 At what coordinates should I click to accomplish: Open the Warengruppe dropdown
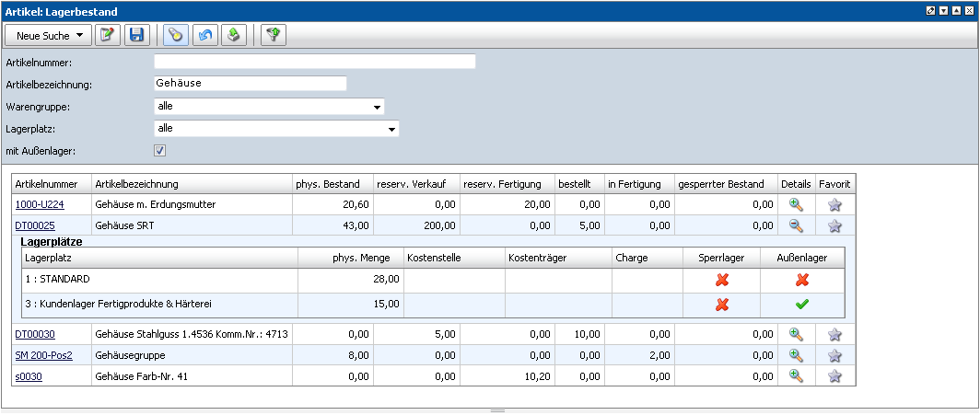pos(377,107)
